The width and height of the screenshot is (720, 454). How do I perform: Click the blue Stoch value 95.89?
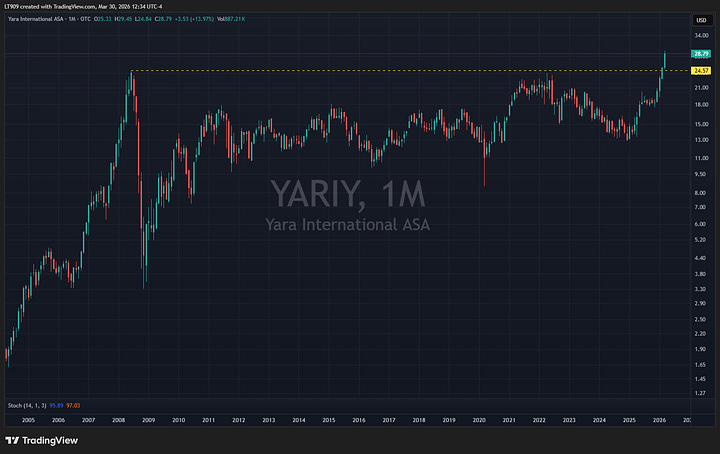(56, 406)
